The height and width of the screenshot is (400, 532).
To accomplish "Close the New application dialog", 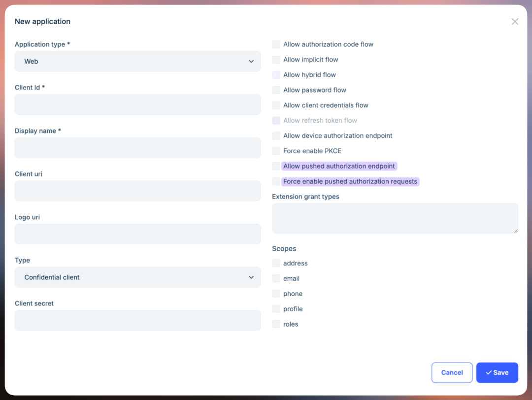I will pos(515,21).
